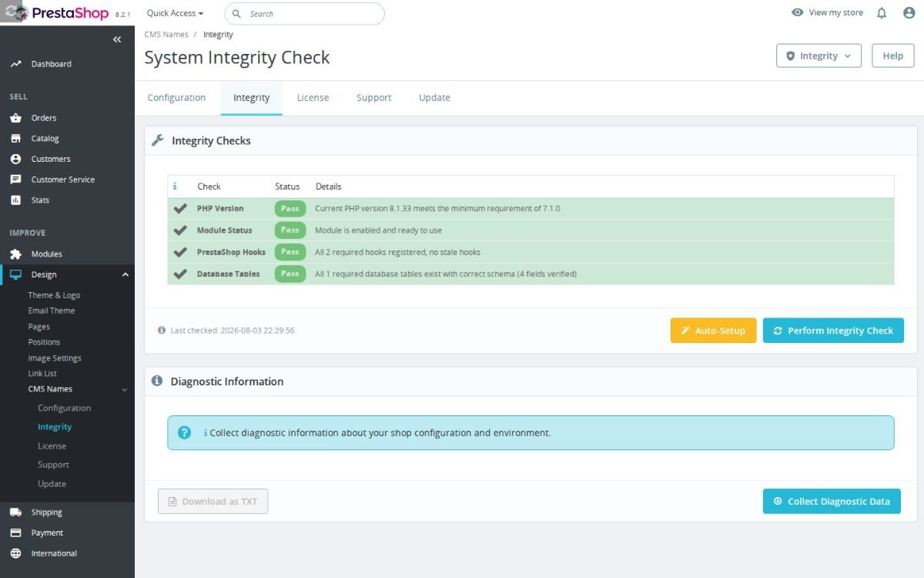This screenshot has height=578, width=924.
Task: Click the Help button
Action: click(893, 56)
